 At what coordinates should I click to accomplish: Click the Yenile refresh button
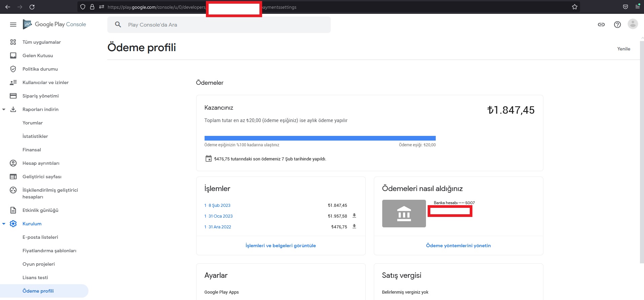(x=623, y=49)
